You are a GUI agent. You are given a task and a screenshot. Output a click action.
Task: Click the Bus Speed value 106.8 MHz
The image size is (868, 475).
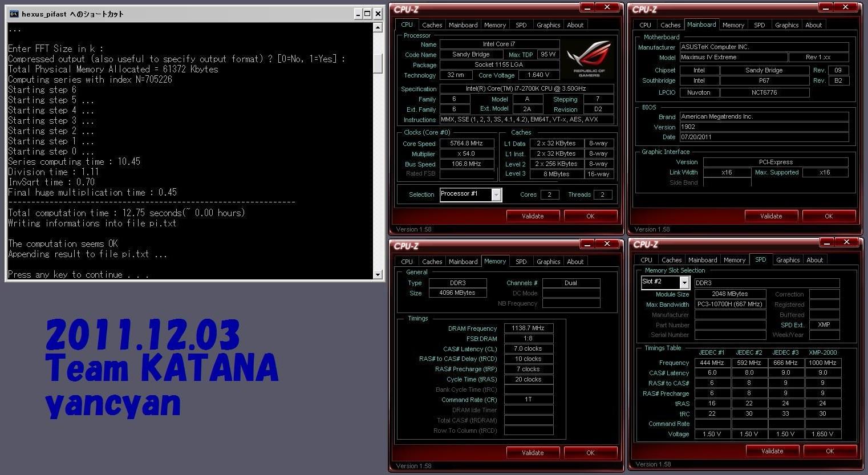[467, 164]
